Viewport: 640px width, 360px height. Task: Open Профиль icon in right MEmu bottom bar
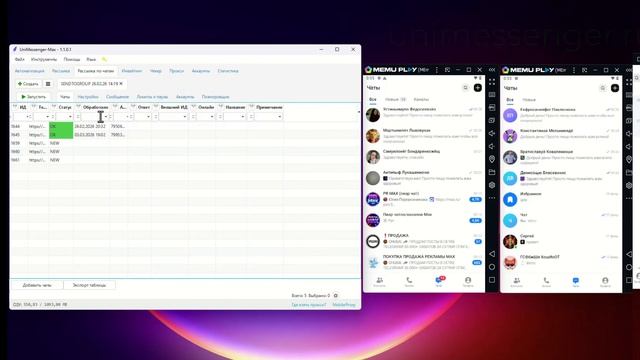tap(605, 282)
